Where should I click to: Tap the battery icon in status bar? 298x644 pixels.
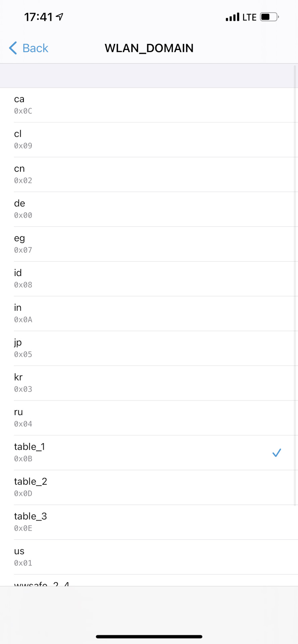pos(269,17)
